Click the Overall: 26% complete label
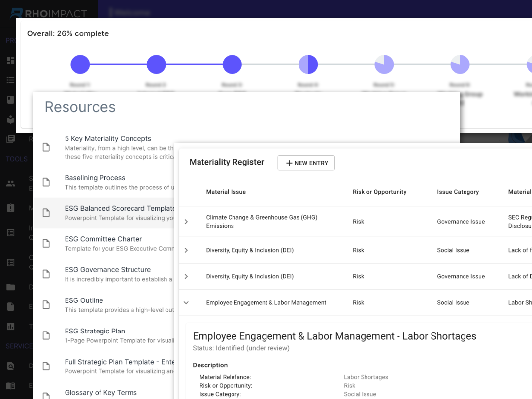The image size is (532, 399). pos(68,33)
